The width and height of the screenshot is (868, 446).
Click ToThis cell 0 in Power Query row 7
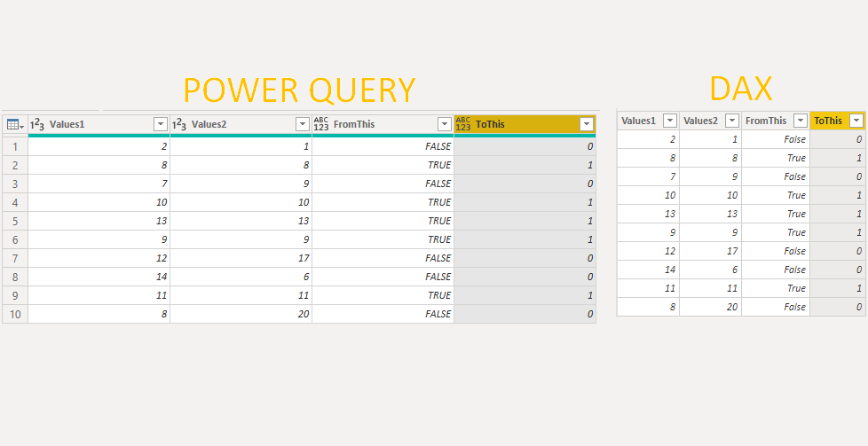[525, 258]
